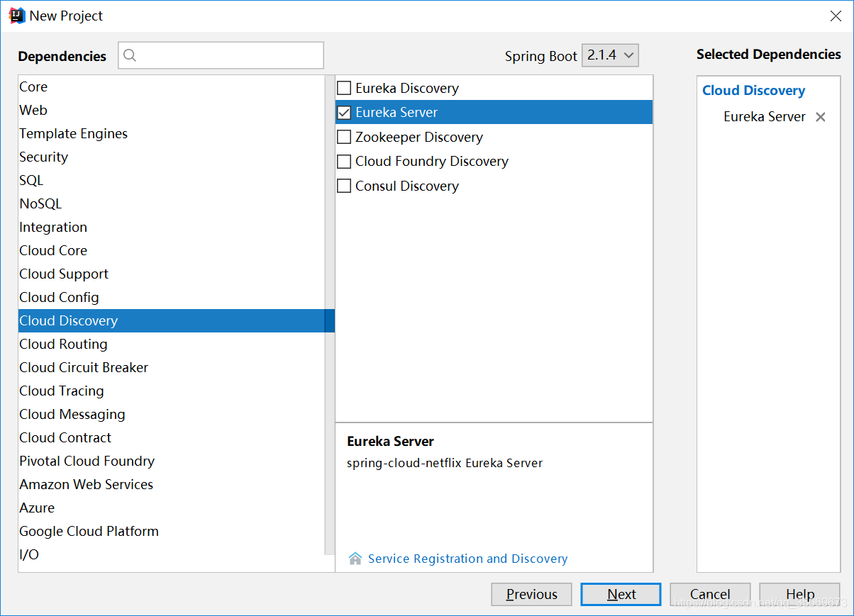Tick the Cloud Foundry Discovery checkbox
This screenshot has height=616, width=854.
tap(344, 162)
